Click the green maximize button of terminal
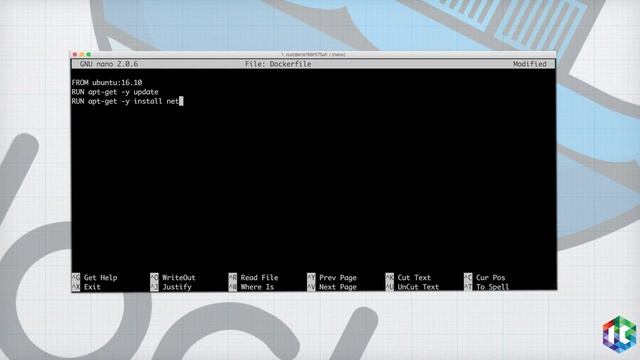Screen dimensions: 640x360 pos(89,54)
